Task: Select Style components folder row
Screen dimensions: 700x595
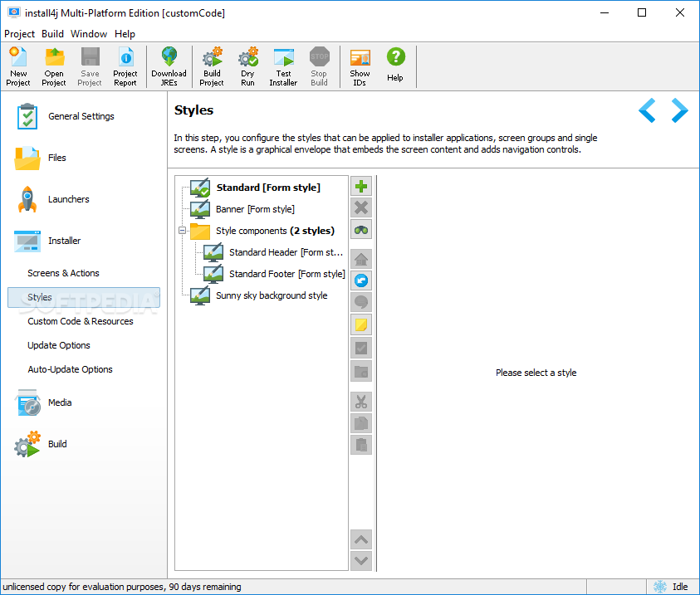Action: 262,231
